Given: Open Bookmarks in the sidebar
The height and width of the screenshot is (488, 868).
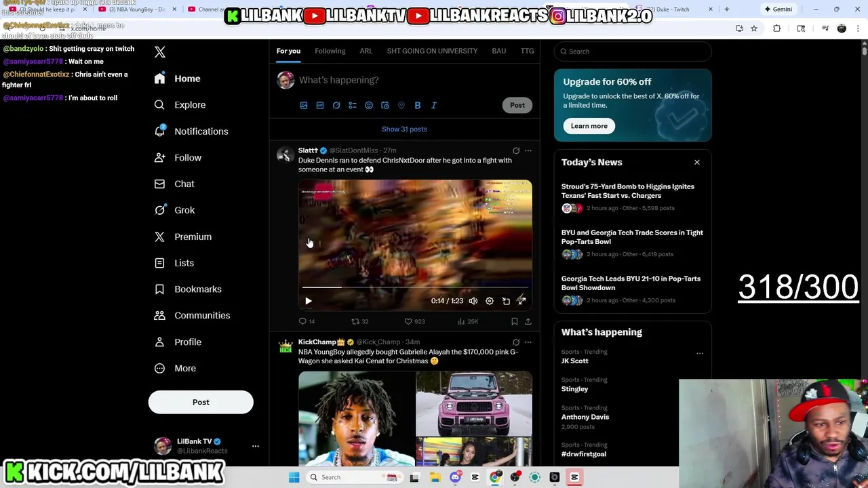Looking at the screenshot, I should tap(188, 289).
